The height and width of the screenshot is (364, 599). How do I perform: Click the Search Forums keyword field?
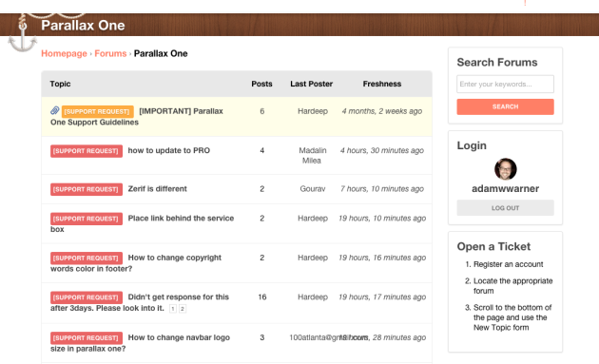[505, 84]
